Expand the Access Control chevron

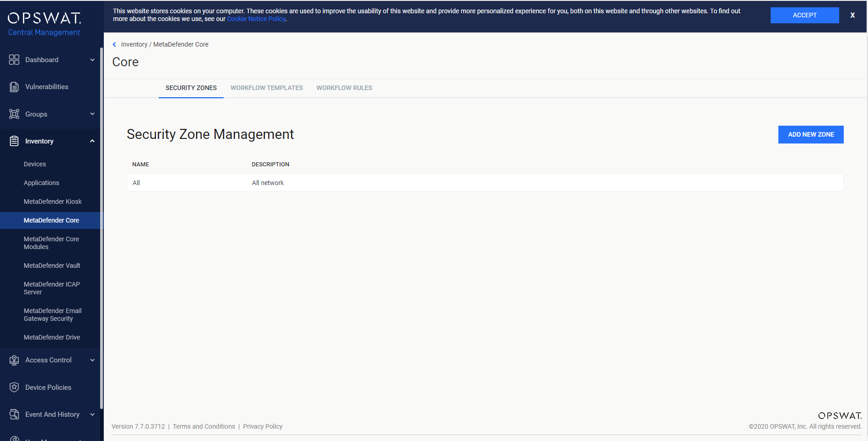point(92,360)
